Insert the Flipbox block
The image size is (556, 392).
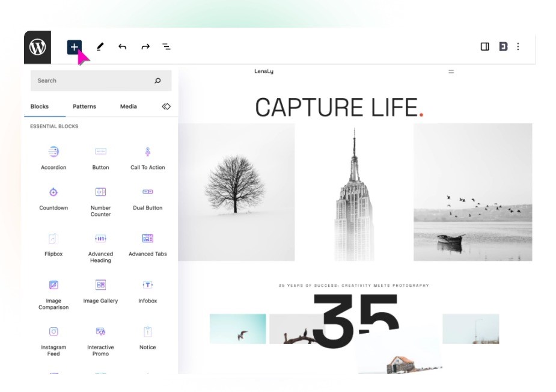(53, 245)
